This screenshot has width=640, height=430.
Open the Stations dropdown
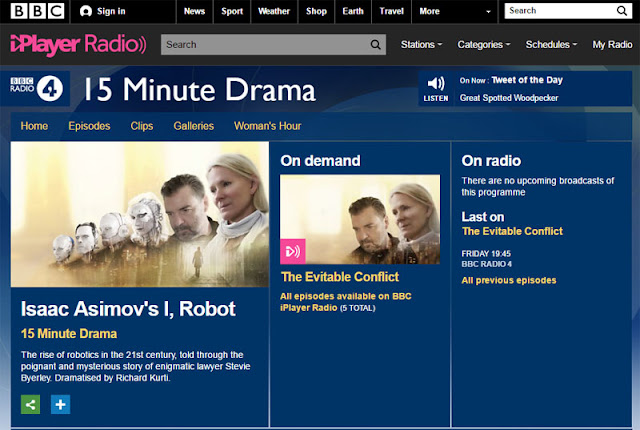pyautogui.click(x=421, y=44)
